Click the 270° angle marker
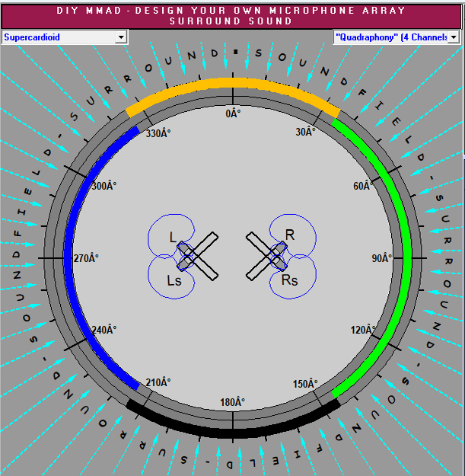Screen dimensions: 465x476 pos(85,258)
